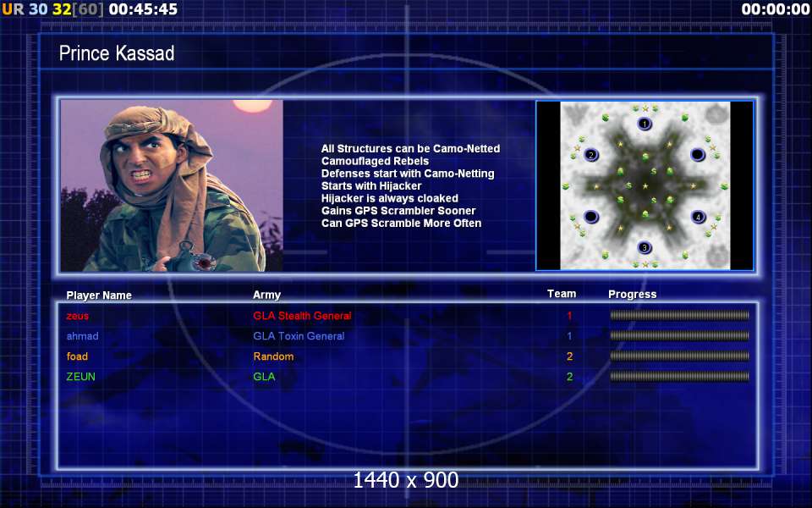Click 'Hijacker is always cloaked' line
This screenshot has width=812, height=508.
[389, 198]
